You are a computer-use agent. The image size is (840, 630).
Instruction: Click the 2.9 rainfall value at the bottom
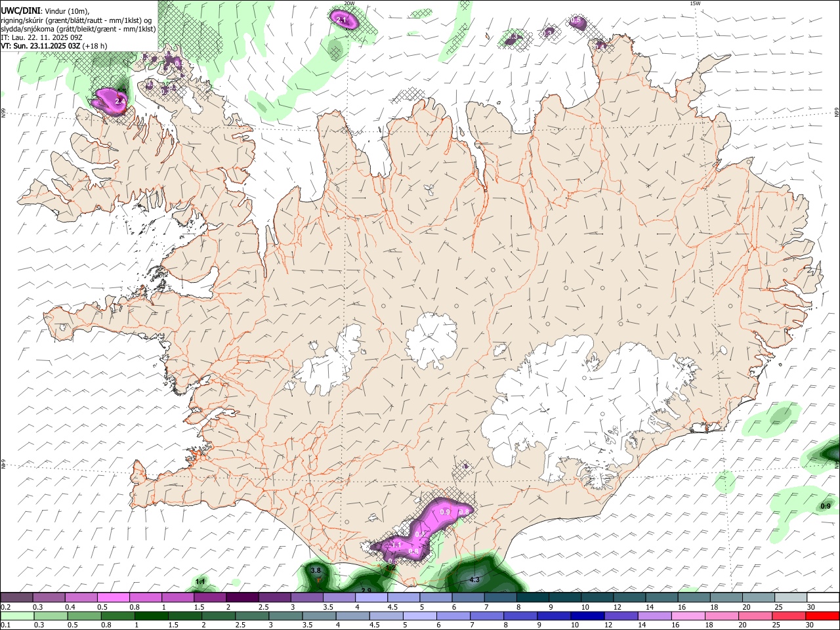pyautogui.click(x=367, y=591)
